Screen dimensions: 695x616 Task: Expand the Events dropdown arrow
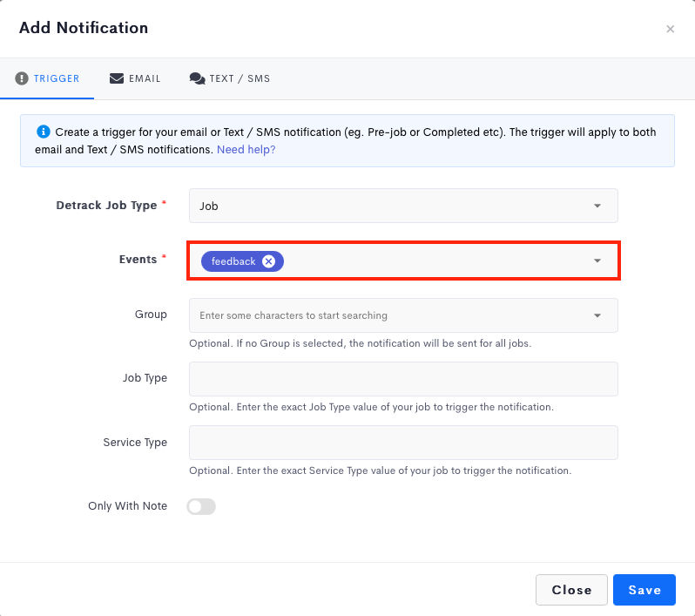click(597, 261)
